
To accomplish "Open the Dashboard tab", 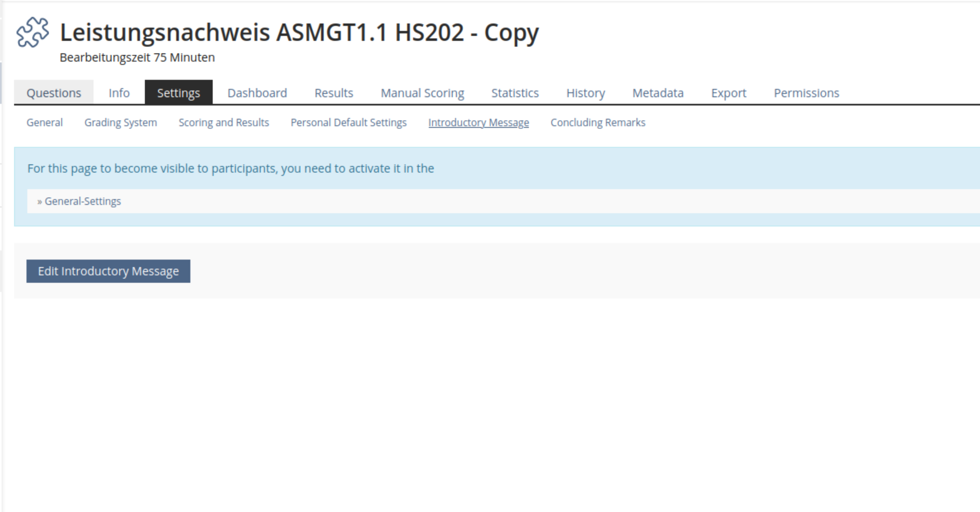I will pos(257,93).
